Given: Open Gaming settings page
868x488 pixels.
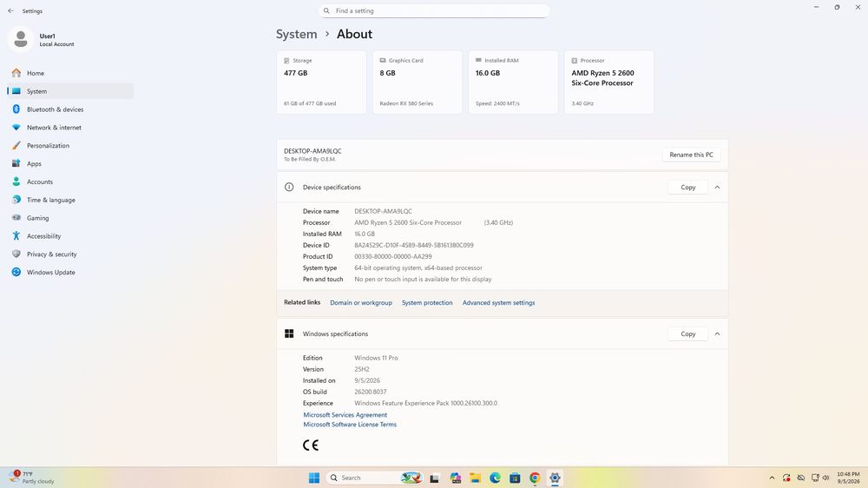Looking at the screenshot, I should pos(70,218).
